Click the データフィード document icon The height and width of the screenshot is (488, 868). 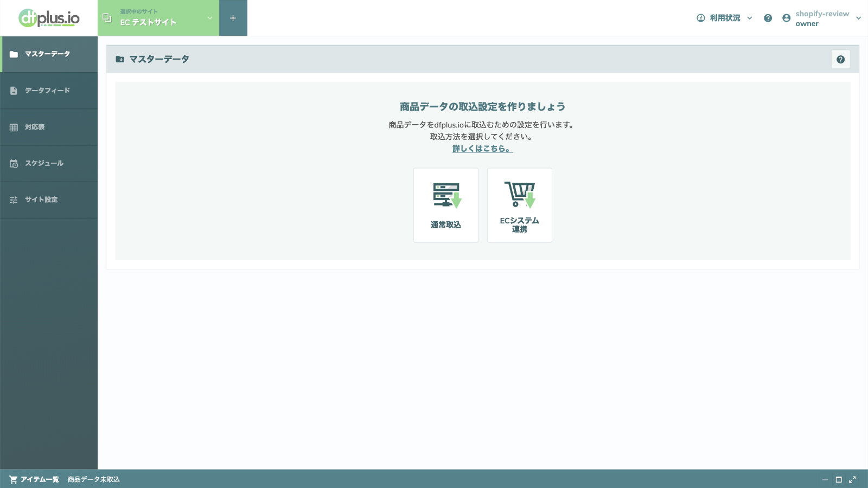point(13,90)
